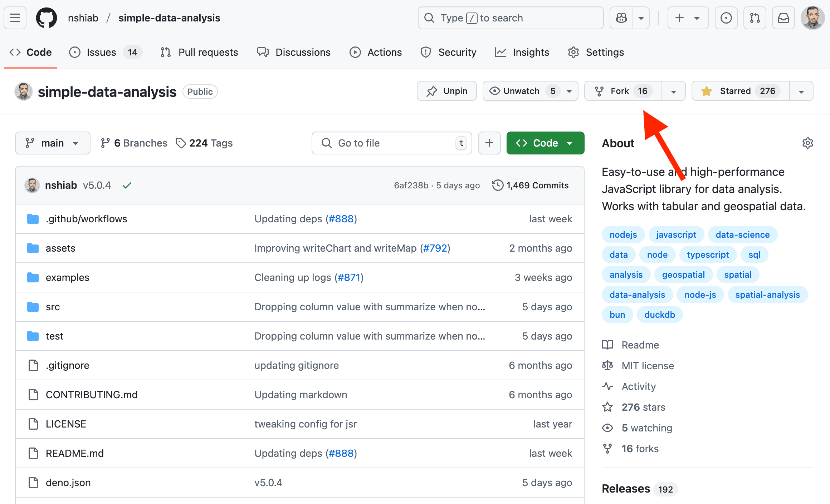Open the assets folder

point(60,248)
